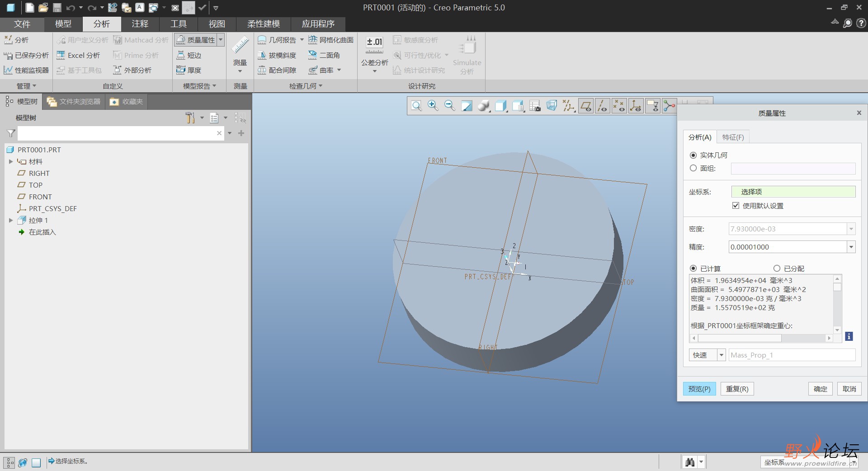Image resolution: width=868 pixels, height=471 pixels.
Task: Open Saved Analysis (已保存分析)
Action: click(x=26, y=55)
